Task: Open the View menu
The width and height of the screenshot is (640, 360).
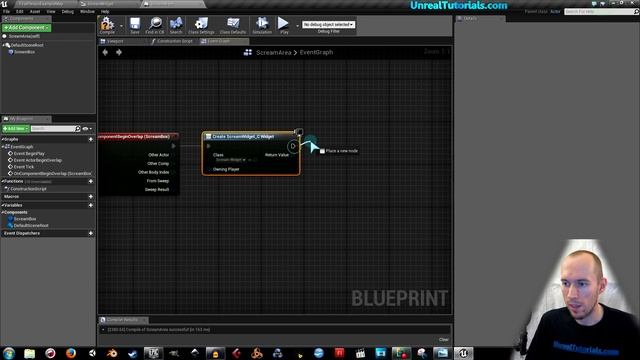Action: coord(51,11)
